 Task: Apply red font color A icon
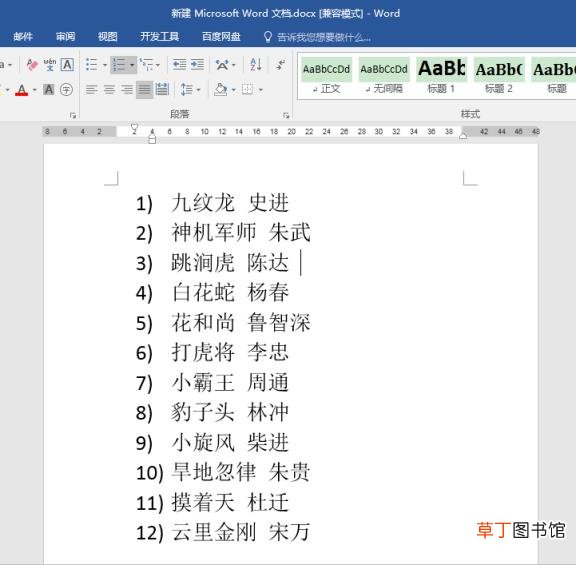[x=22, y=90]
